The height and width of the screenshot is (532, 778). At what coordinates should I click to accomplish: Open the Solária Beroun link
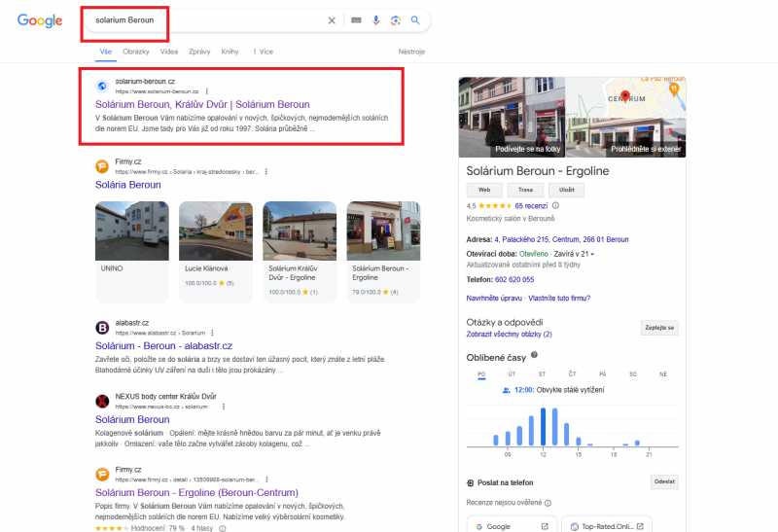click(x=128, y=185)
